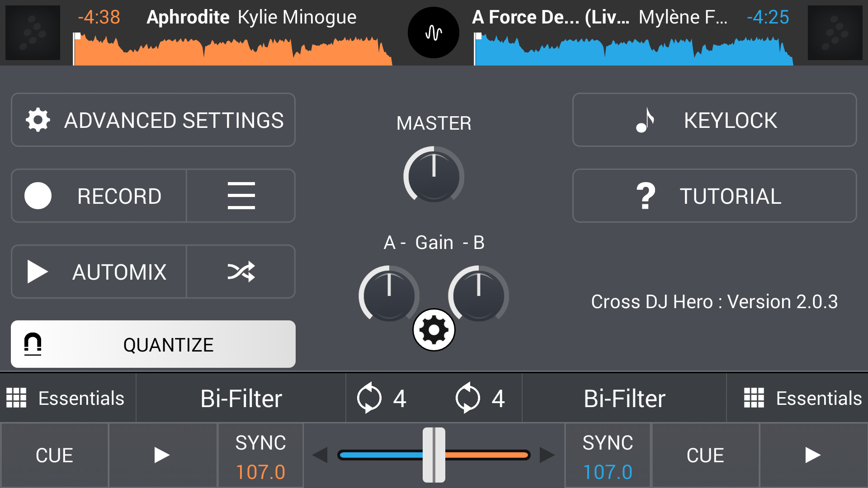Disable the Quantize toggle
Image resolution: width=868 pixels, height=488 pixels.
tap(153, 344)
